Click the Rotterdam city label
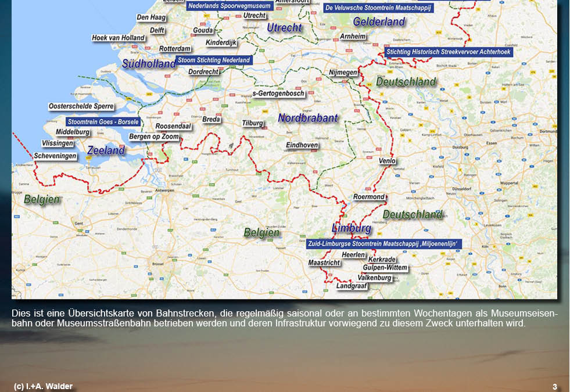 point(175,49)
